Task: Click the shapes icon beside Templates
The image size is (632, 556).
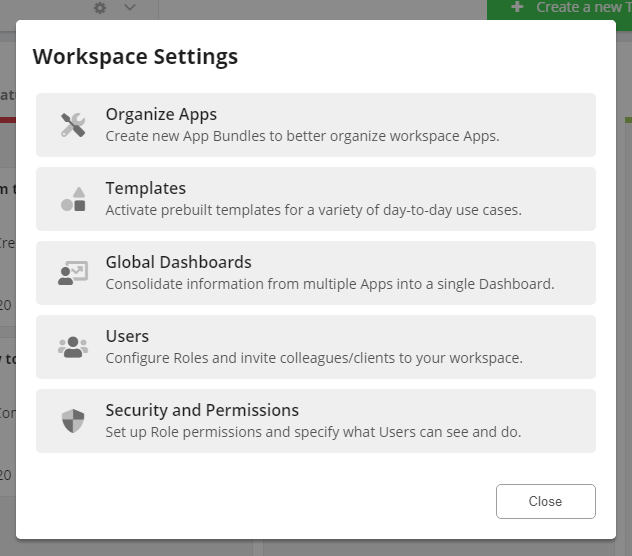Action: coord(73,199)
